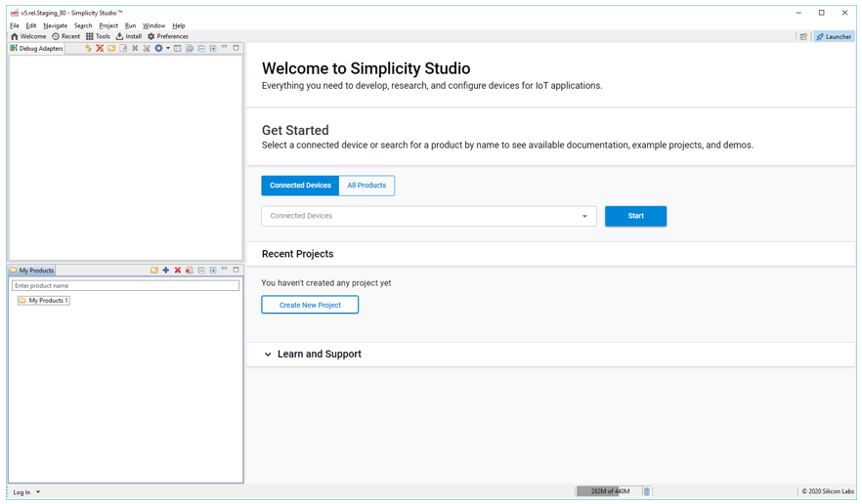Viewport: 862px width, 504px height.
Task: Click the red X disconnect icon in Debug Adapters
Action: pyautogui.click(x=100, y=49)
